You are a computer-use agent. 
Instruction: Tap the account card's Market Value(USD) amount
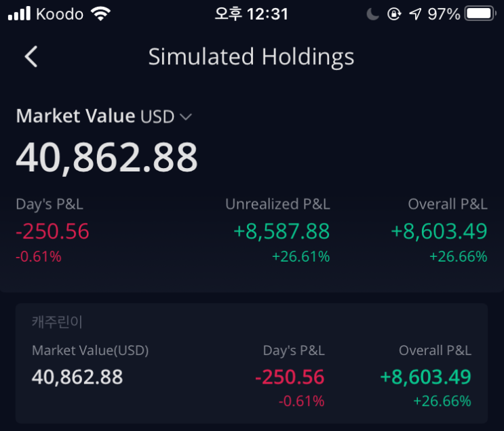pos(77,377)
